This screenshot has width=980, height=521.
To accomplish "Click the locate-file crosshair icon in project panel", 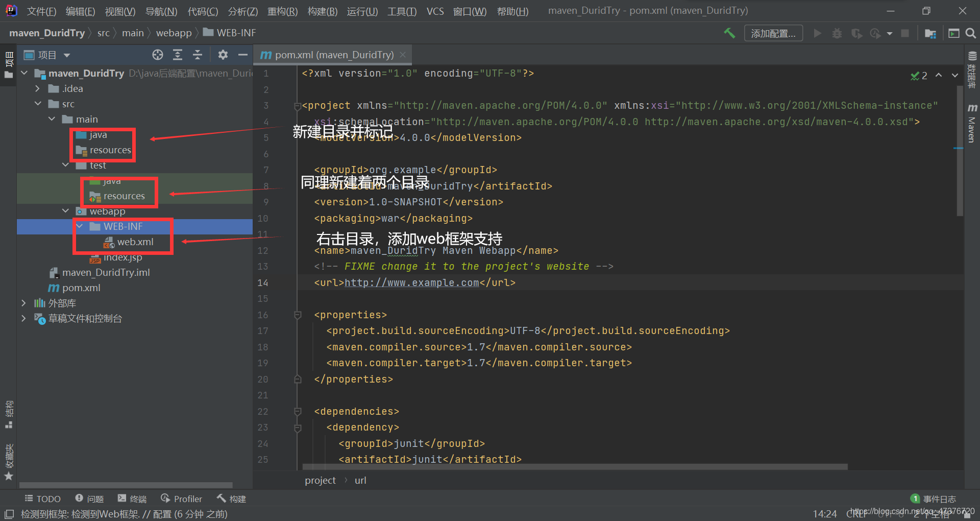I will click(x=158, y=55).
